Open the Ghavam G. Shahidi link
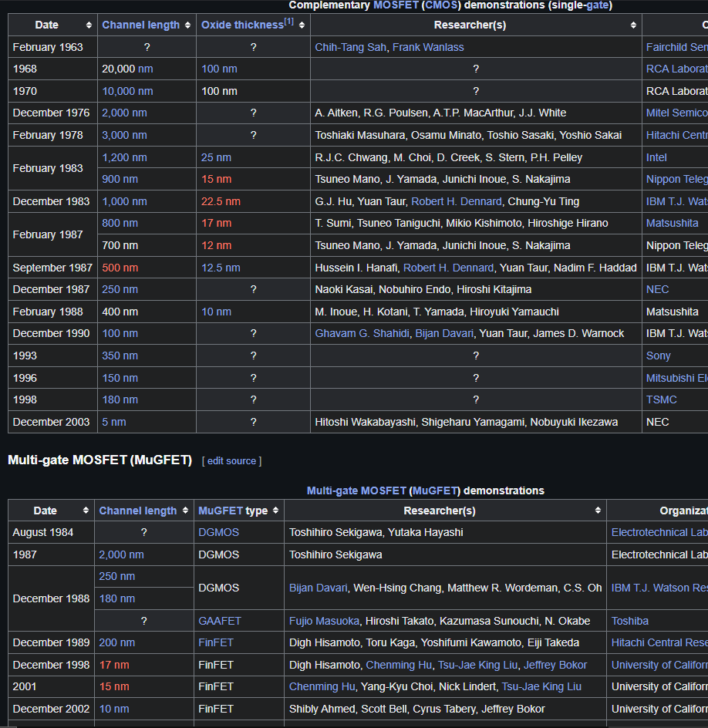 362,333
